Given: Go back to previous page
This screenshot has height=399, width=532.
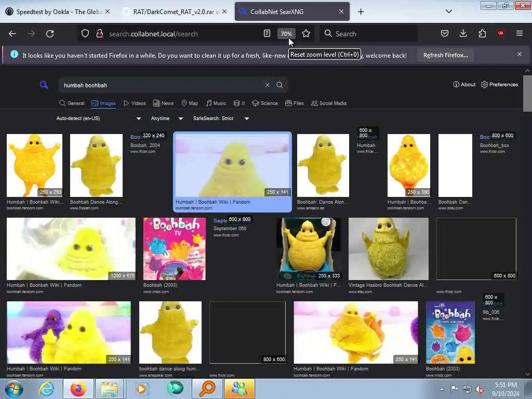Looking at the screenshot, I should click(x=12, y=34).
